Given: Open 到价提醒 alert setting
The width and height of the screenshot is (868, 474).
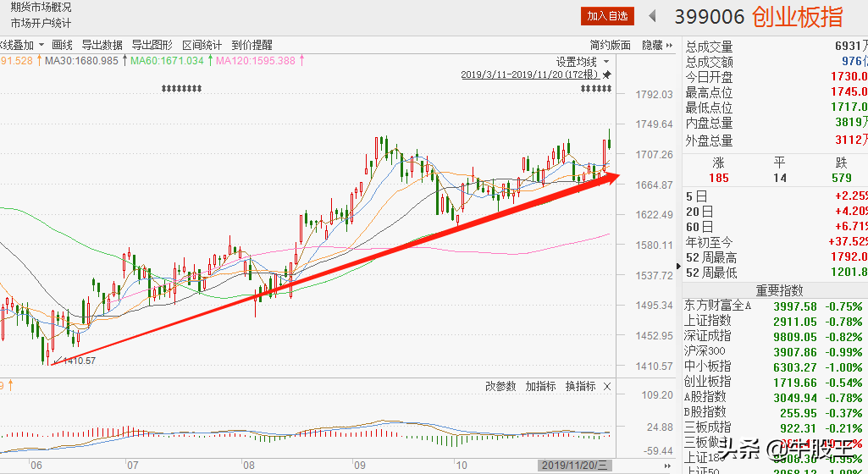Looking at the screenshot, I should pos(252,46).
